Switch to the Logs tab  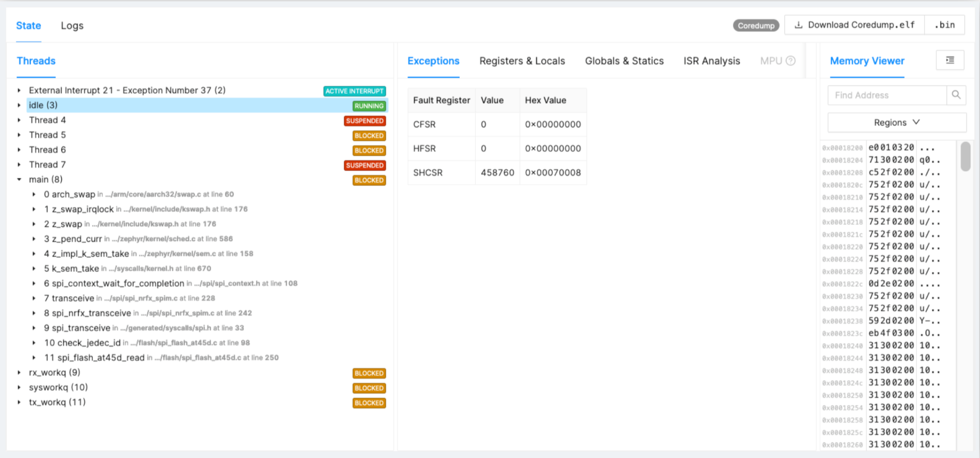(x=71, y=25)
